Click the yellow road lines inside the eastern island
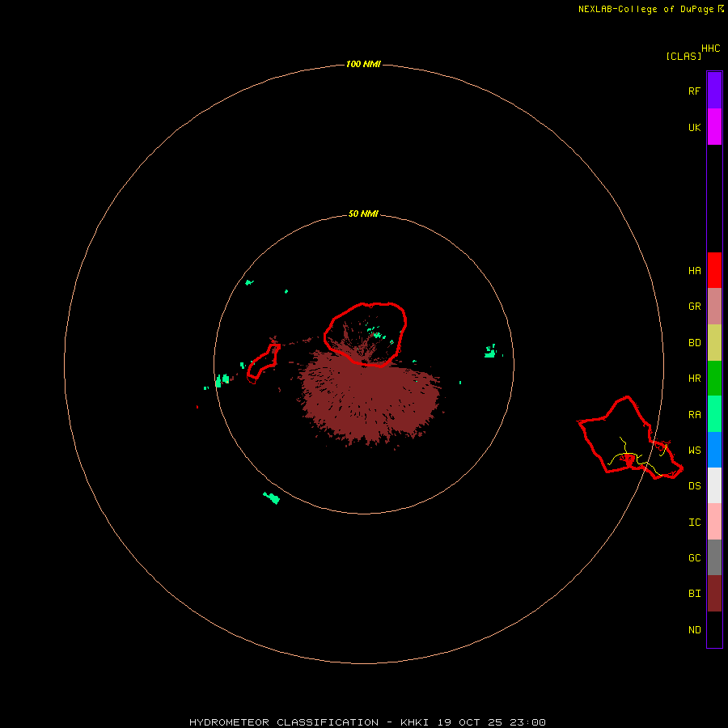Image resolution: width=728 pixels, height=728 pixels. click(x=636, y=457)
